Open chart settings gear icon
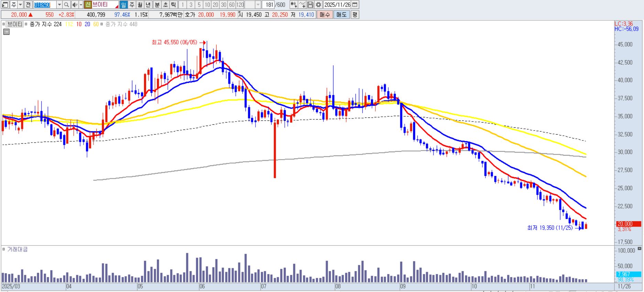This screenshot has height=292, width=644. pyautogui.click(x=318, y=5)
